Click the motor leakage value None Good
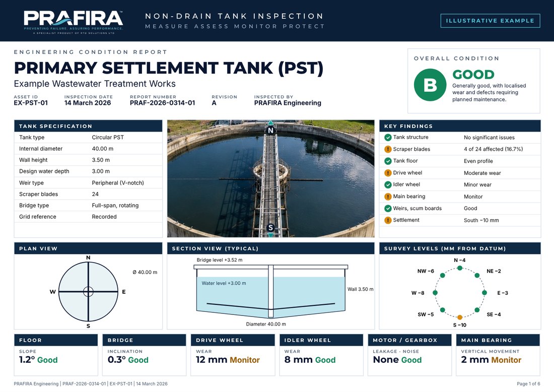The image size is (554, 392). [x=397, y=360]
